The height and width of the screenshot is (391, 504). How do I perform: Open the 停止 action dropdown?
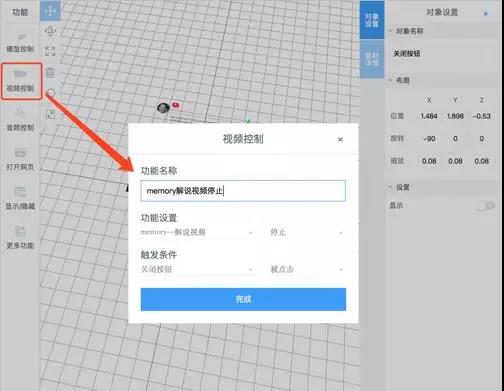[306, 232]
